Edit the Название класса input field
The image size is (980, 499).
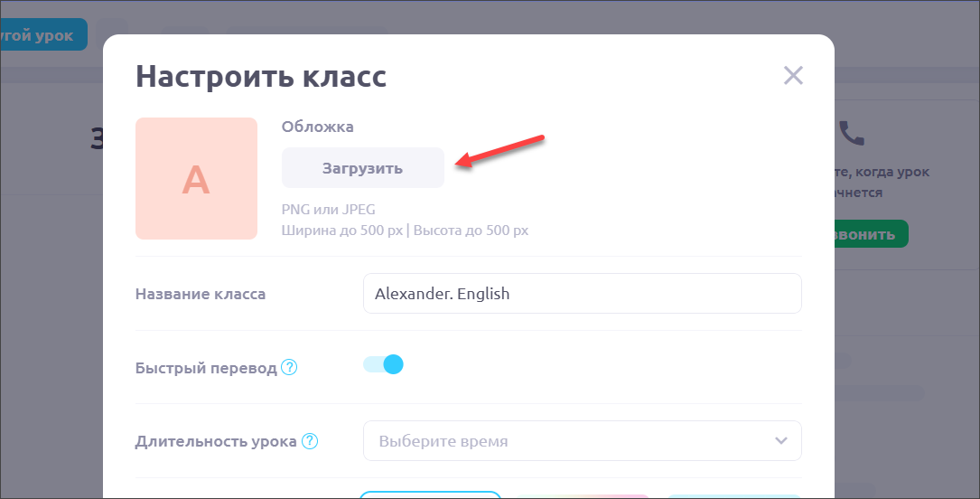tap(582, 293)
